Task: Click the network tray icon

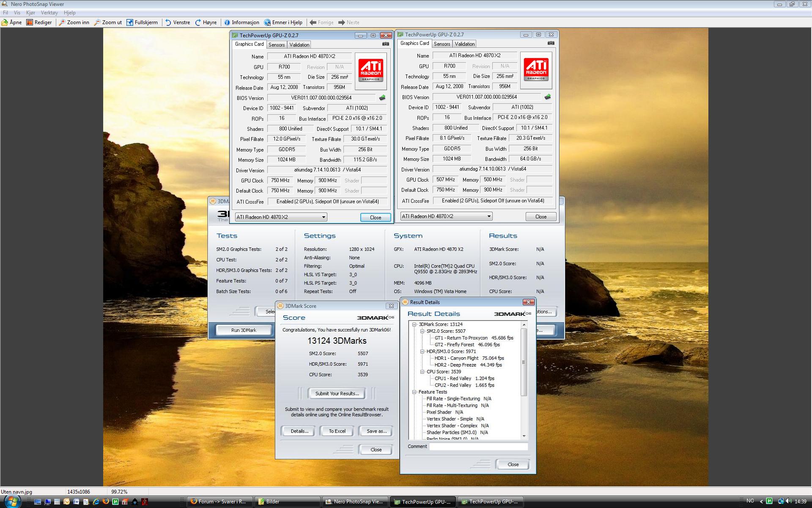Action: [x=781, y=501]
